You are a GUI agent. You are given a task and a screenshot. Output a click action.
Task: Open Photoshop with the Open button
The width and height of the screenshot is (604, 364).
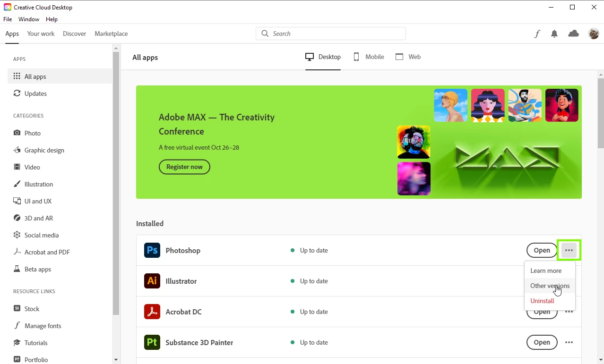coord(542,250)
